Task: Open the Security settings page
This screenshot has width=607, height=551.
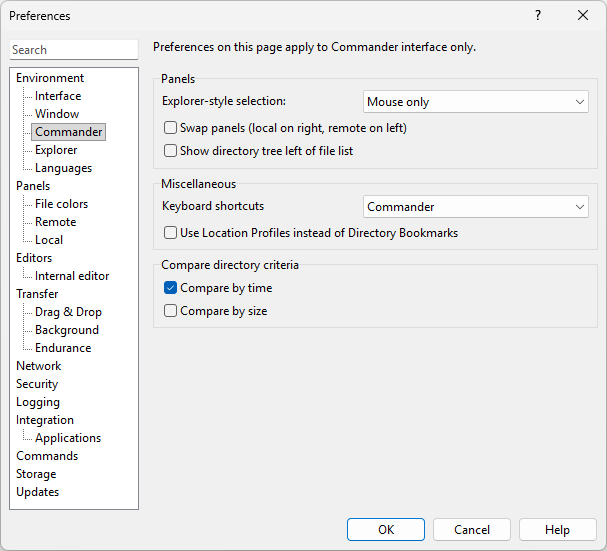Action: (37, 384)
